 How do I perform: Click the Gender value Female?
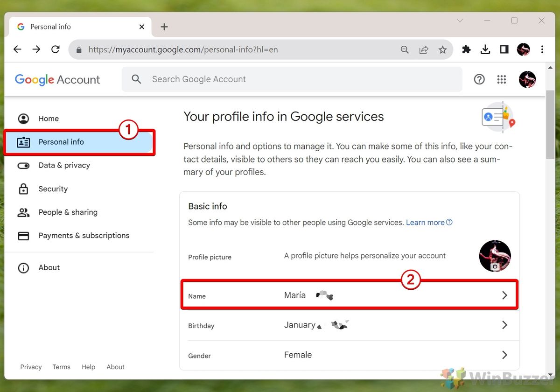[x=298, y=355]
